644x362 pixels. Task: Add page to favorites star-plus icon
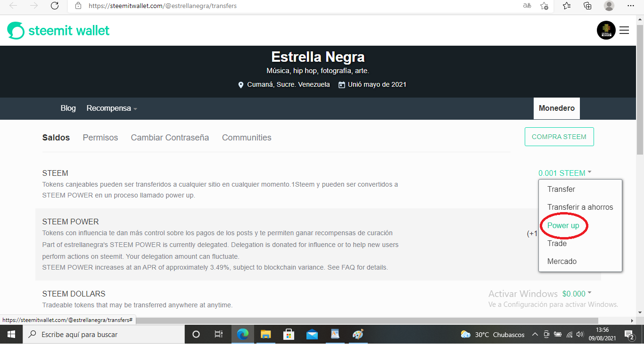point(545,6)
